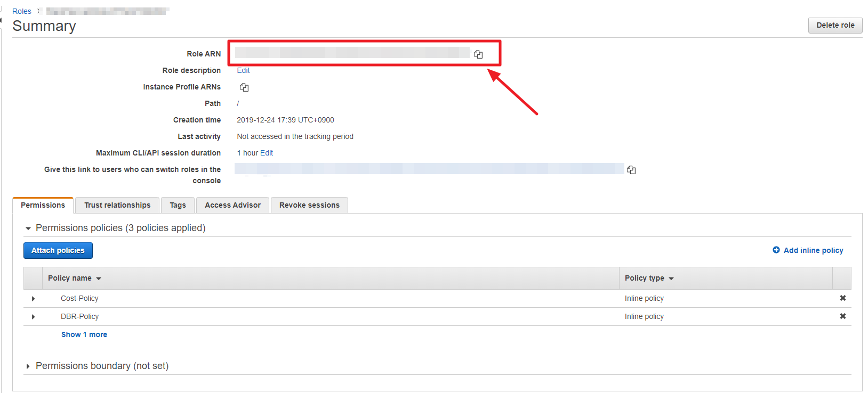Screen dimensions: 868x393
Task: Expand the Cost-Policy row details
Action: click(34, 299)
